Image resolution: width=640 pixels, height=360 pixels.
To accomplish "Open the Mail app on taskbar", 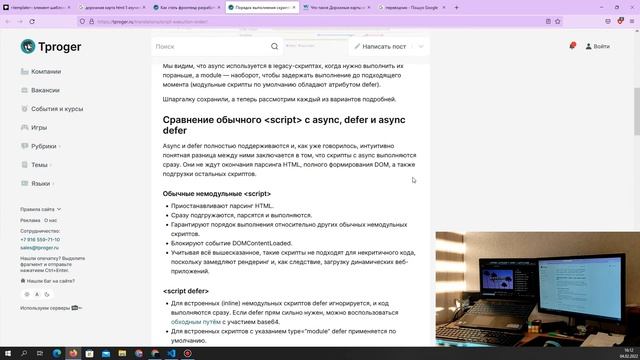I will click(106, 353).
